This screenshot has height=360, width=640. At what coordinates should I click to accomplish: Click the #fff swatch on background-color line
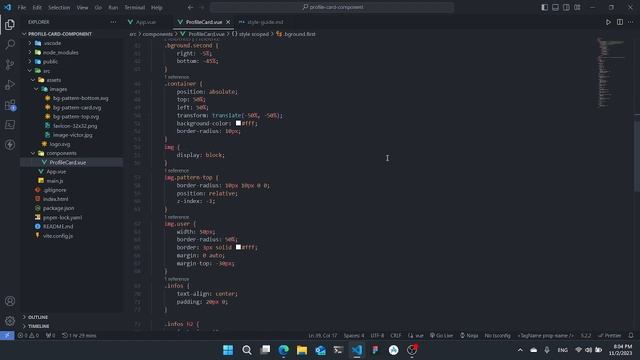click(x=238, y=123)
